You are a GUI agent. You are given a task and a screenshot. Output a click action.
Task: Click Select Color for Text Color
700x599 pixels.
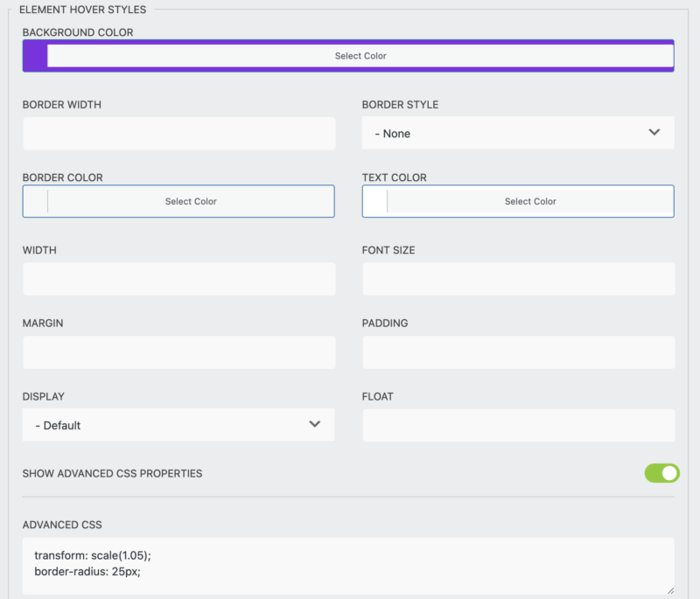click(x=530, y=201)
